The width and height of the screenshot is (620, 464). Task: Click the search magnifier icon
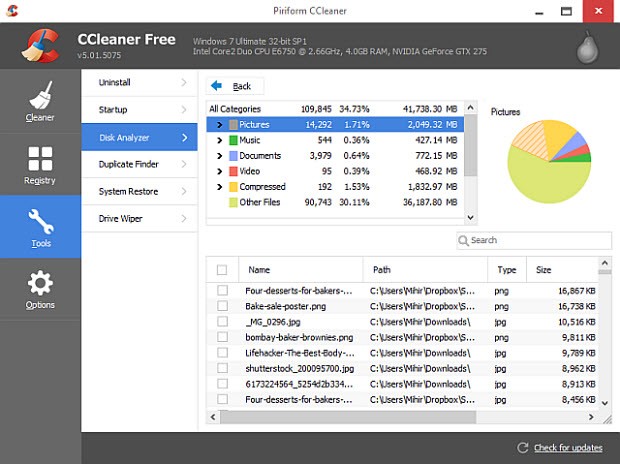click(463, 240)
